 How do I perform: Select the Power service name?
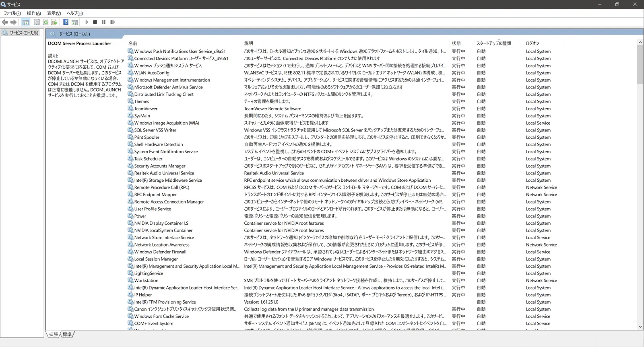pyautogui.click(x=140, y=216)
